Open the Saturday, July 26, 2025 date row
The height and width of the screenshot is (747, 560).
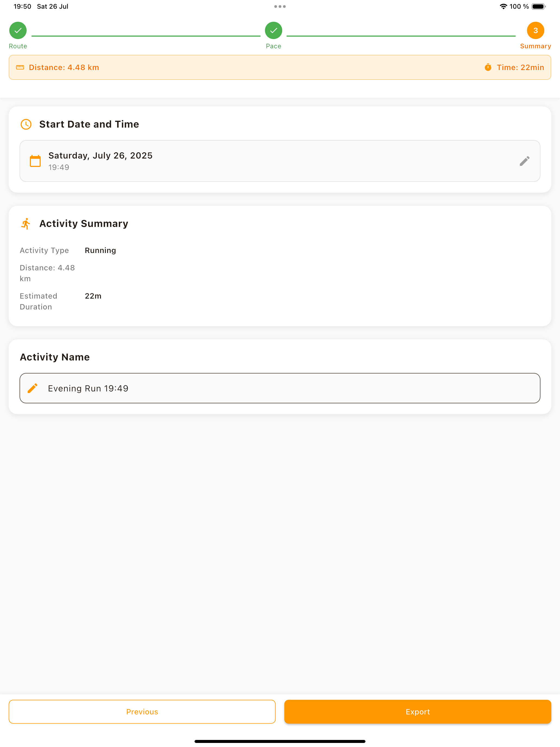pos(280,161)
